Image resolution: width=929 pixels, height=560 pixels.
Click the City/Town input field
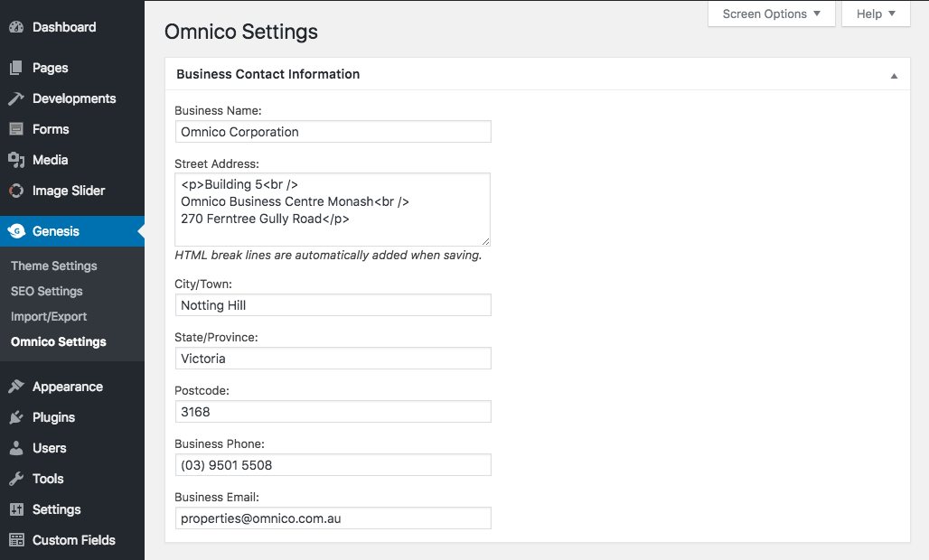(x=333, y=305)
